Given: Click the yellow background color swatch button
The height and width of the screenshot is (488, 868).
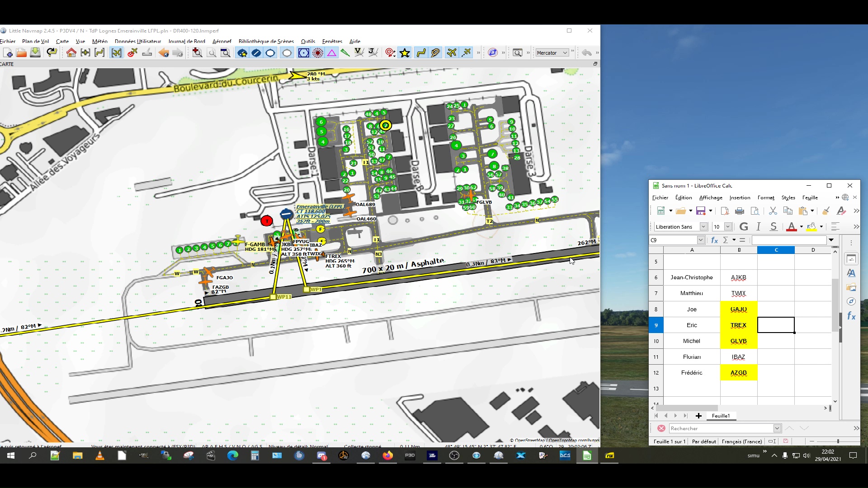Looking at the screenshot, I should 811,227.
